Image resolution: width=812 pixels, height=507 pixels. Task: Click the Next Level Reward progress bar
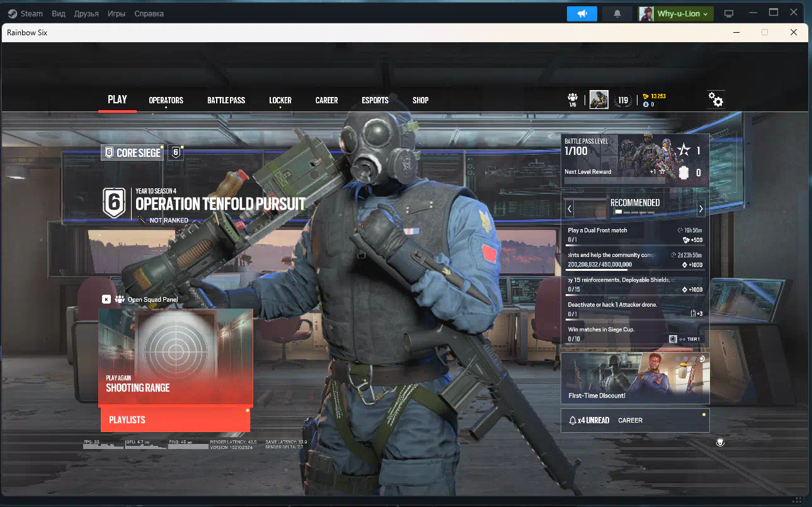614,180
